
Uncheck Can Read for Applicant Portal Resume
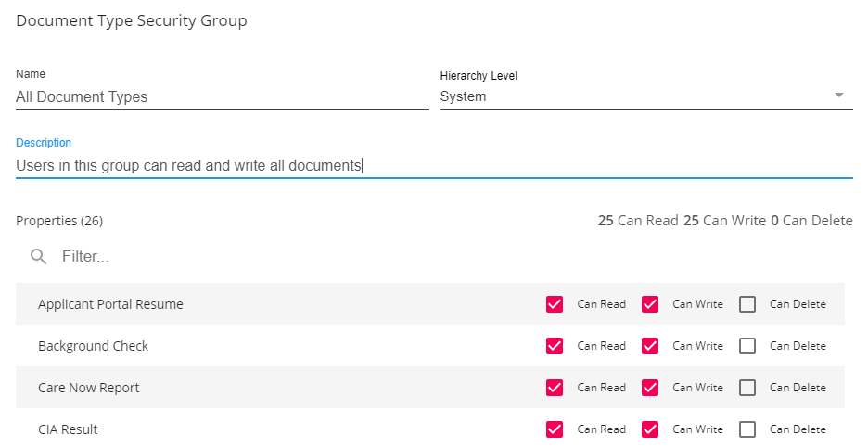coord(555,304)
